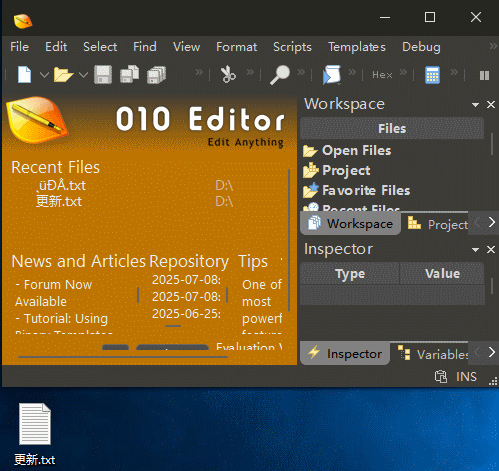This screenshot has width=499, height=471.
Task: Click the 010 Editor title bar app icon
Action: click(23, 21)
